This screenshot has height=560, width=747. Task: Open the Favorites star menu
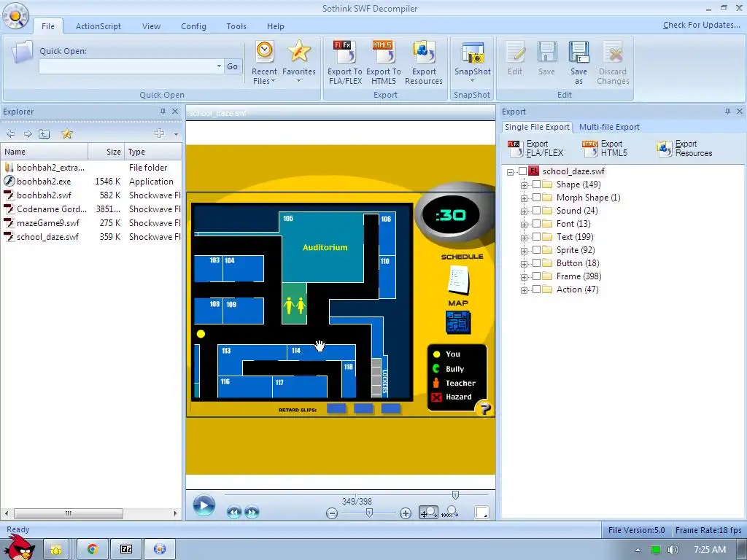298,62
